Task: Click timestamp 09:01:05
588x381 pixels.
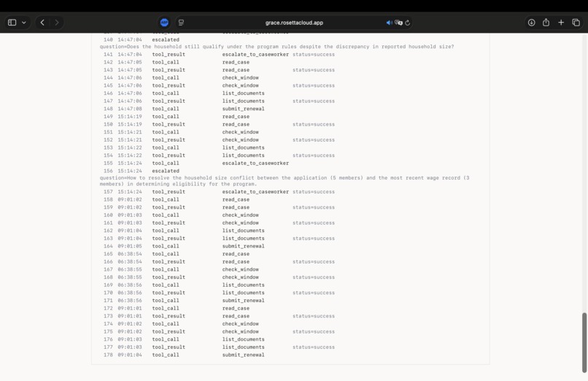Action: [130, 246]
